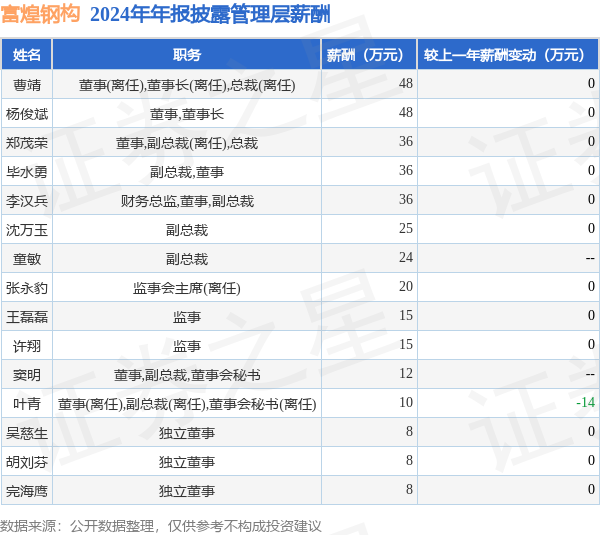Click 完海鹰's salary value 8

tap(409, 489)
